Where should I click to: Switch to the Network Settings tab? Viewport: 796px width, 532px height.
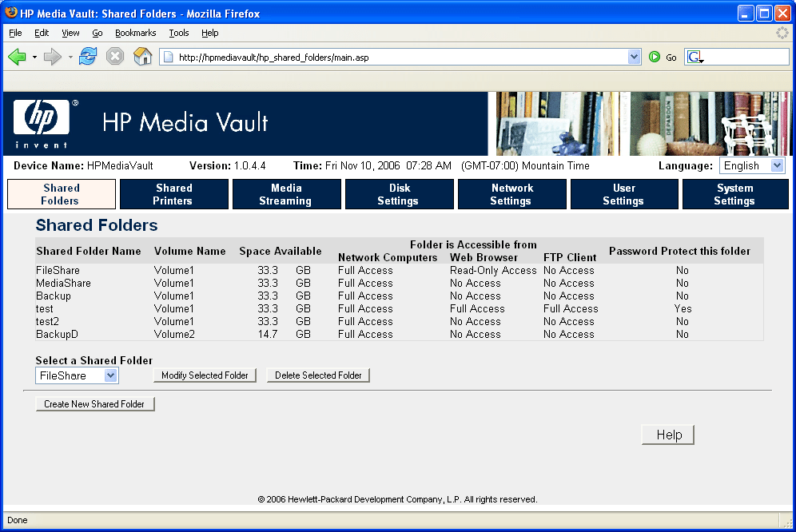tap(511, 194)
